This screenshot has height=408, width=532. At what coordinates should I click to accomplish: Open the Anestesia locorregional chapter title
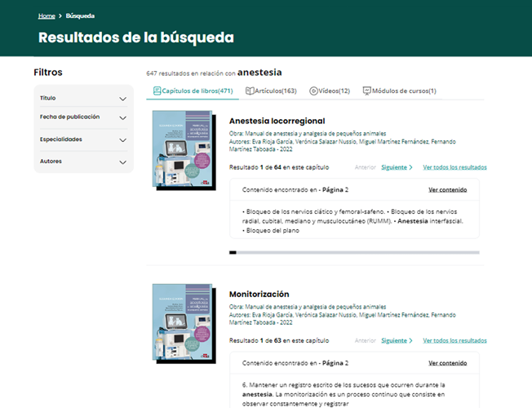coord(277,121)
